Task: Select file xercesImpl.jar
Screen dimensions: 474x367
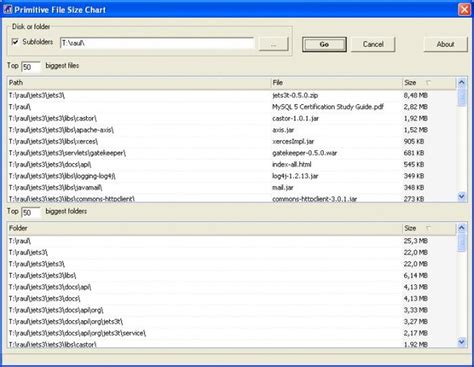Action: pyautogui.click(x=293, y=142)
